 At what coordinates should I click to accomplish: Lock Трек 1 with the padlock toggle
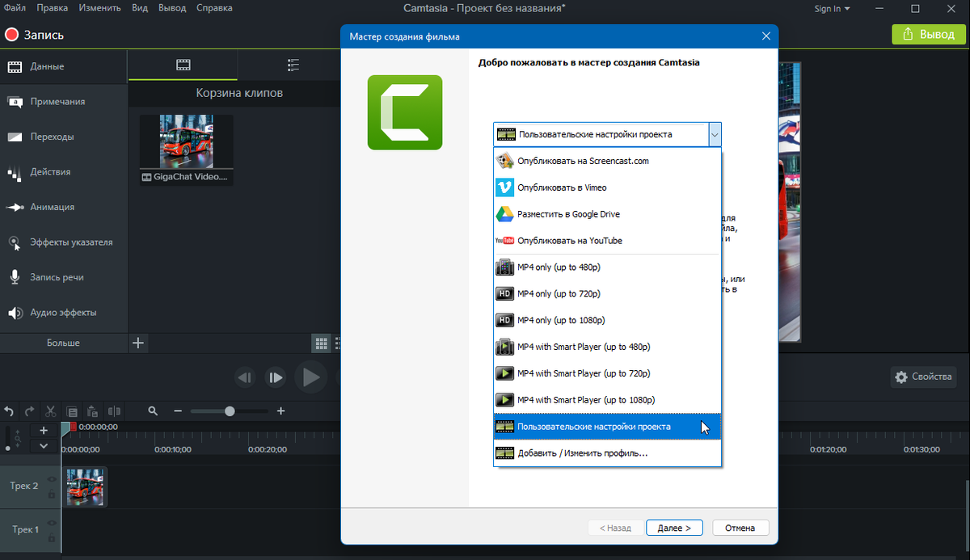click(52, 537)
